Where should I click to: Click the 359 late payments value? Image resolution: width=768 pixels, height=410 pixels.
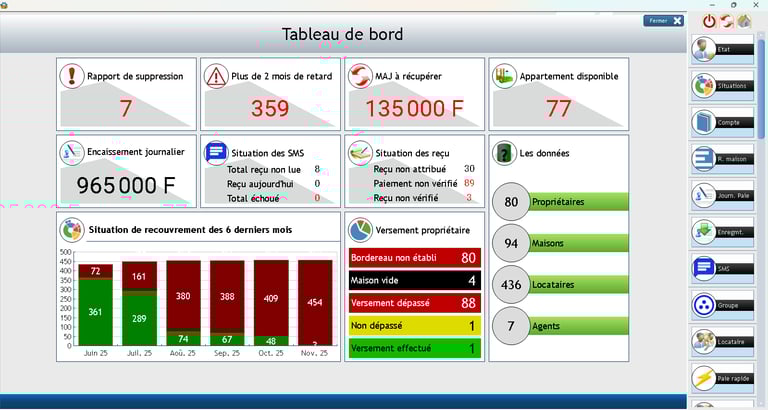(270, 108)
